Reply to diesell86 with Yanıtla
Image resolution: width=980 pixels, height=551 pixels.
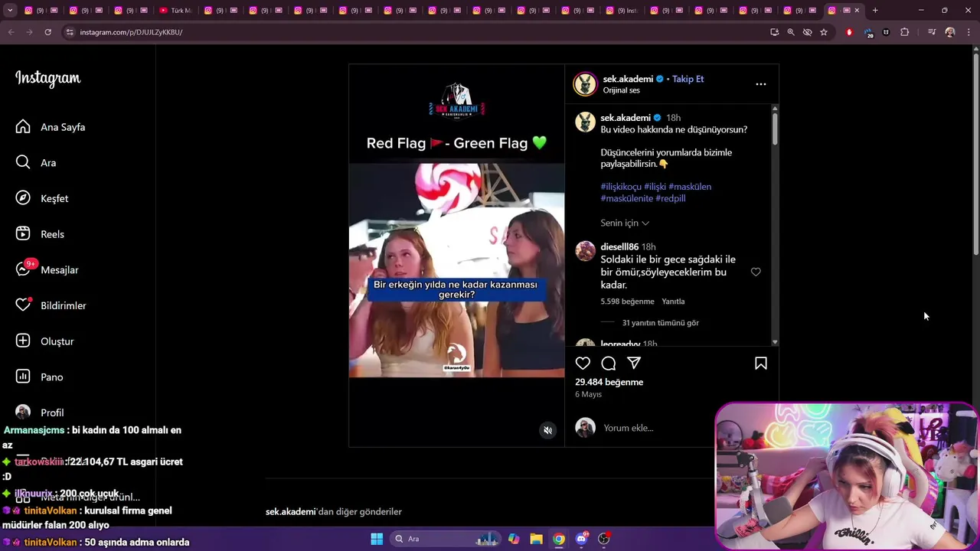673,302
